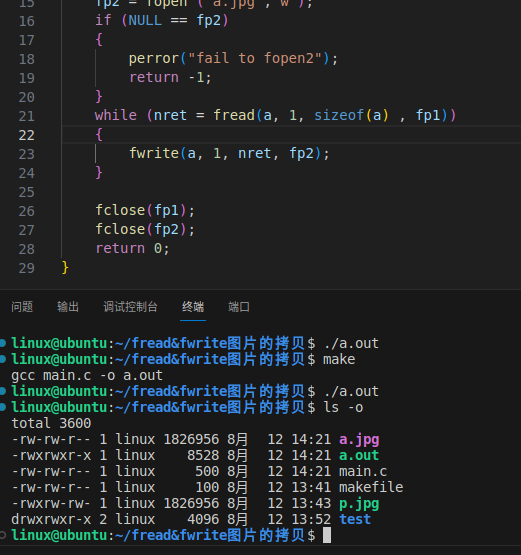Click the opening brace on line 22
521x555 pixels.
(x=99, y=135)
